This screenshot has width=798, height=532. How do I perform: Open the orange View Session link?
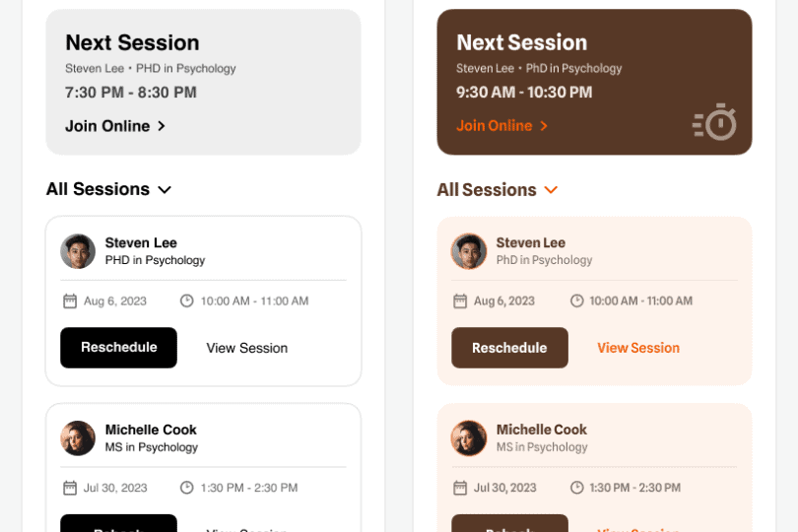[638, 348]
